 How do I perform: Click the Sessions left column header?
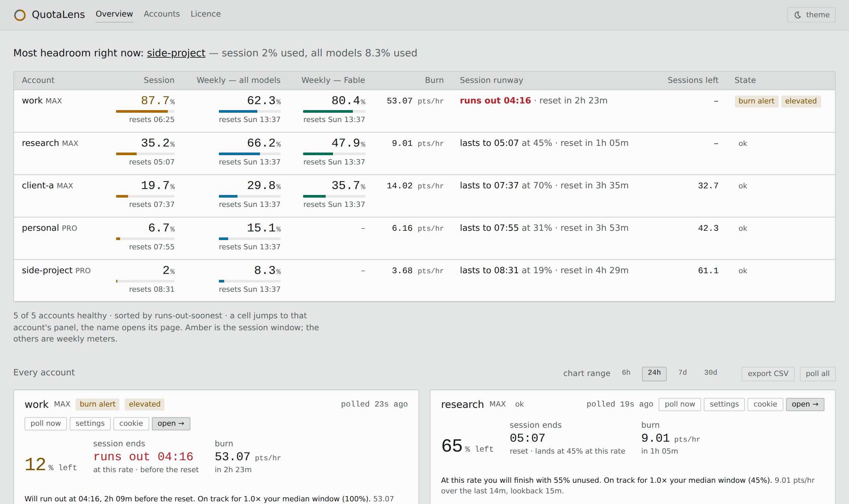[x=693, y=80]
